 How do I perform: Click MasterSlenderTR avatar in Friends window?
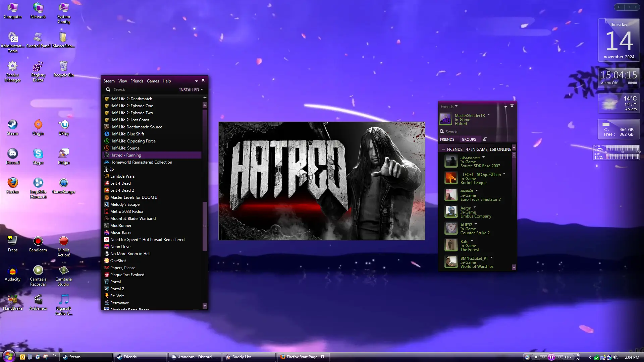pyautogui.click(x=445, y=119)
